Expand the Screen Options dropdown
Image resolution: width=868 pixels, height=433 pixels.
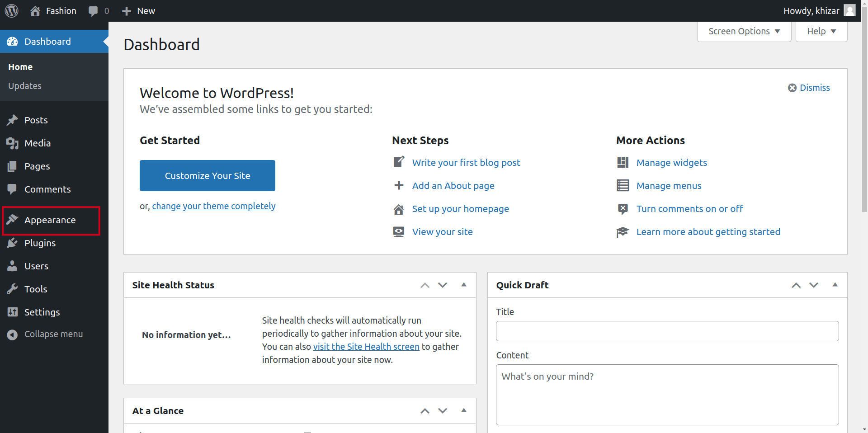click(x=744, y=31)
